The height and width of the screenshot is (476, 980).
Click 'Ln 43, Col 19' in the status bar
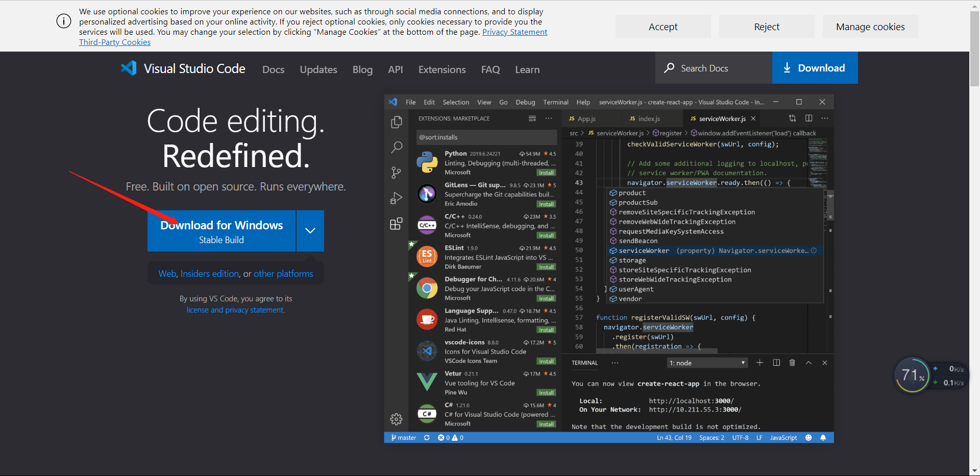pos(674,438)
